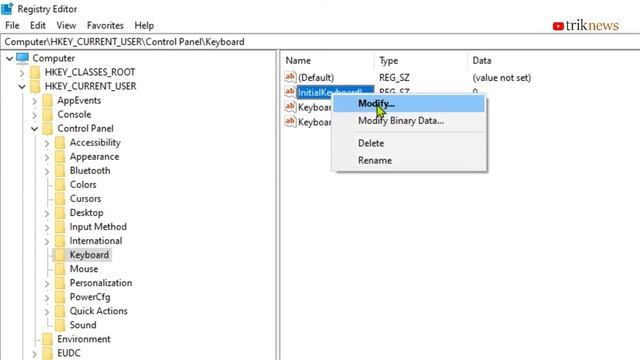
Task: Open the Edit menu
Action: (x=38, y=25)
